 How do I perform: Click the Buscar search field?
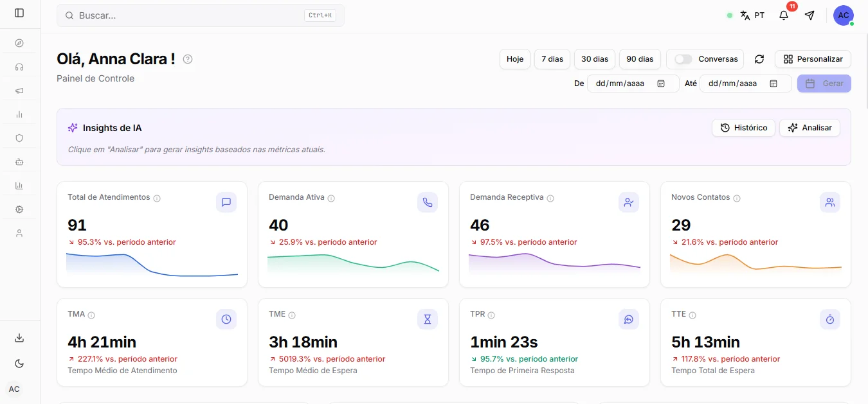[x=201, y=15]
